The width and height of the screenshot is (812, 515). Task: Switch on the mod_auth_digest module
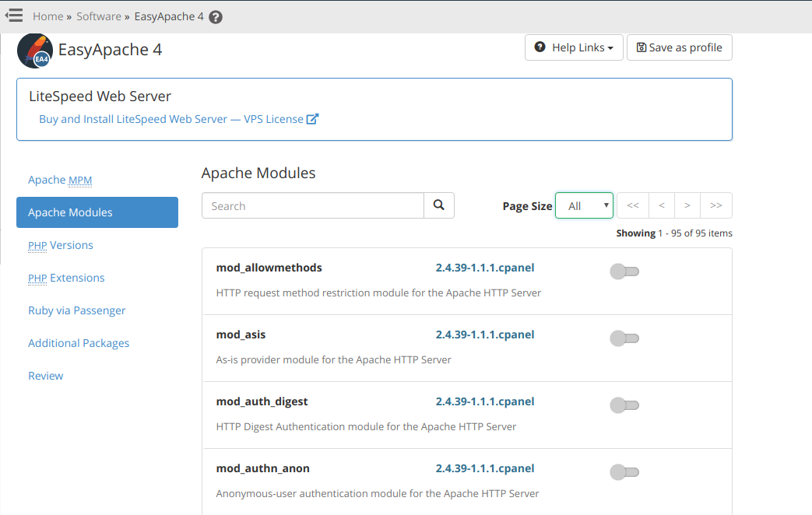point(624,405)
